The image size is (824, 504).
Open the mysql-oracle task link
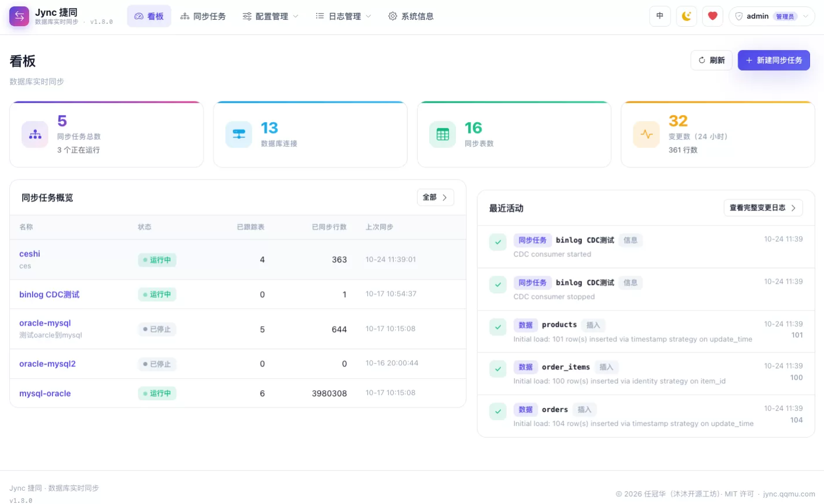click(45, 393)
